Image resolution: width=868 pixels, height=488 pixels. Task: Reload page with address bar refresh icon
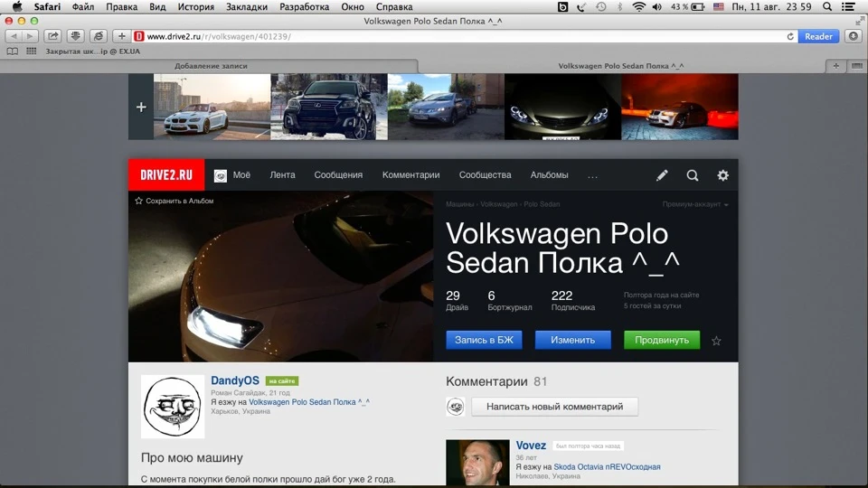point(790,36)
